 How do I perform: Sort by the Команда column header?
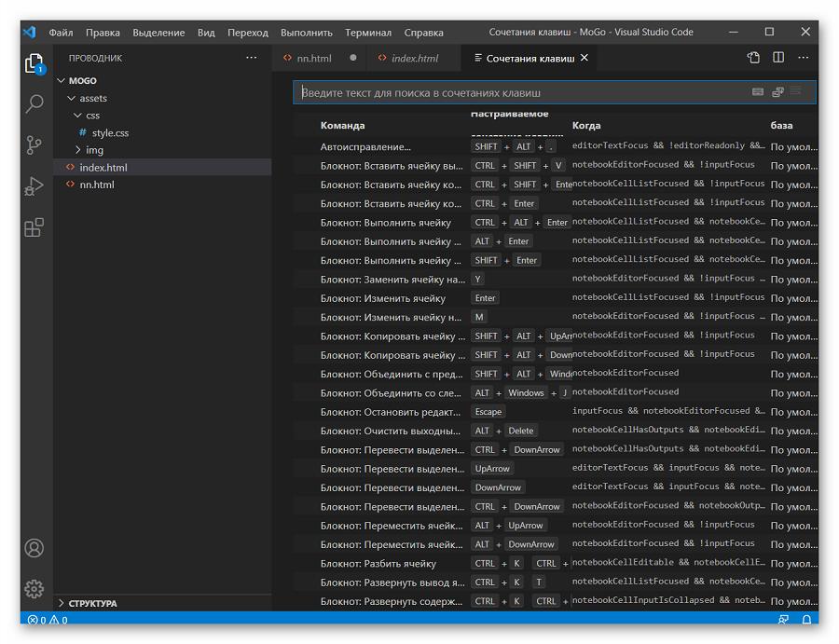point(342,125)
